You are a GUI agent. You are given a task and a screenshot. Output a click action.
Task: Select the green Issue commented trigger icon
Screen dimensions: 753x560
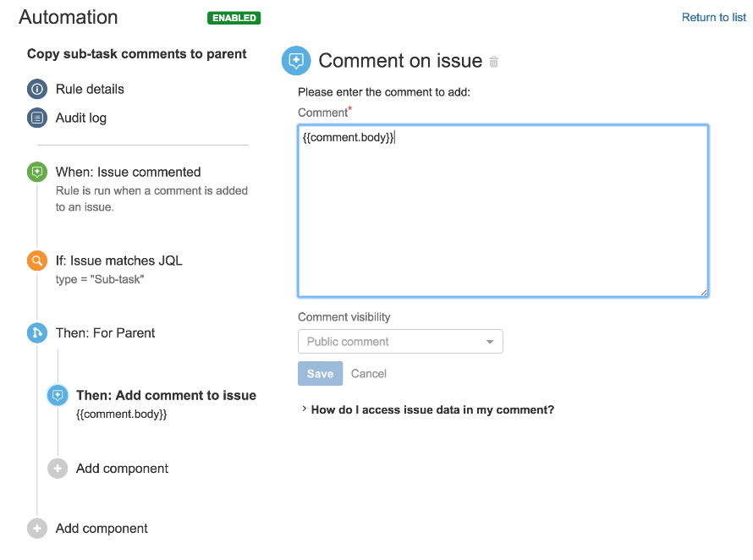click(36, 172)
